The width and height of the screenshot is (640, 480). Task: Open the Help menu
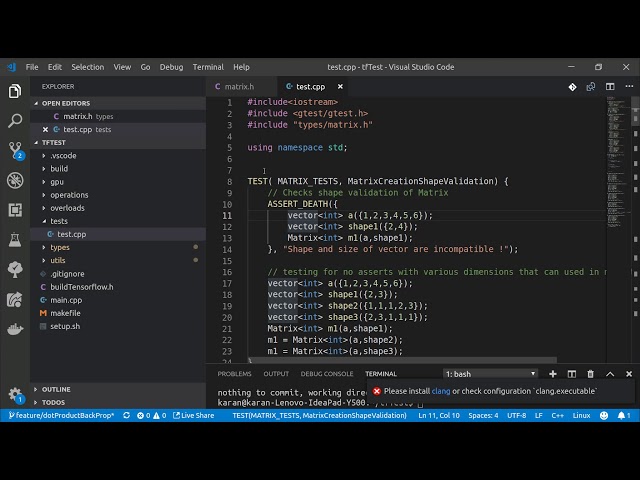click(x=241, y=67)
